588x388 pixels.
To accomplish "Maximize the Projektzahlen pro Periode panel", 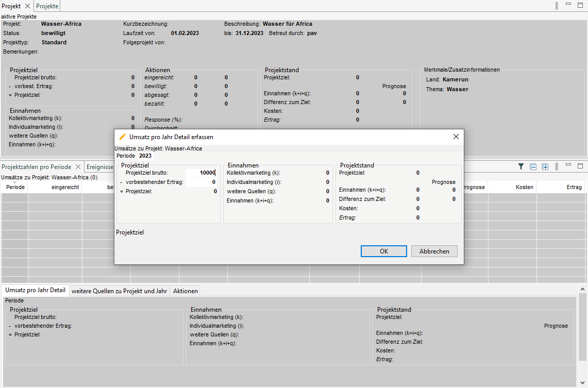I will (580, 166).
